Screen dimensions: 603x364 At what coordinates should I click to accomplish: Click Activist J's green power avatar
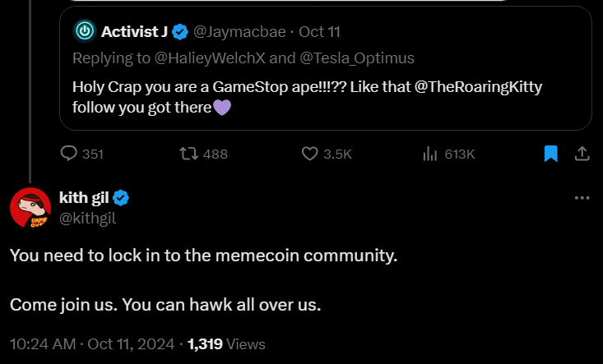84,32
